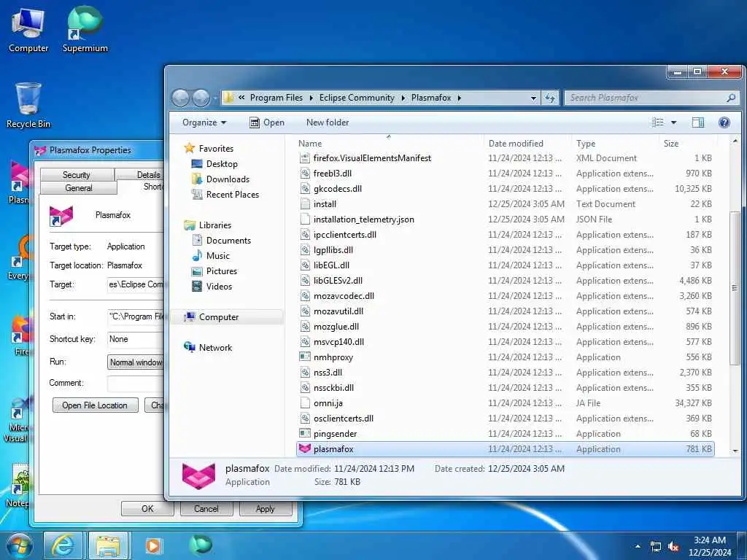Click the Forward arrow in Explorer
Viewport: 747px width, 560px height.
click(x=201, y=98)
